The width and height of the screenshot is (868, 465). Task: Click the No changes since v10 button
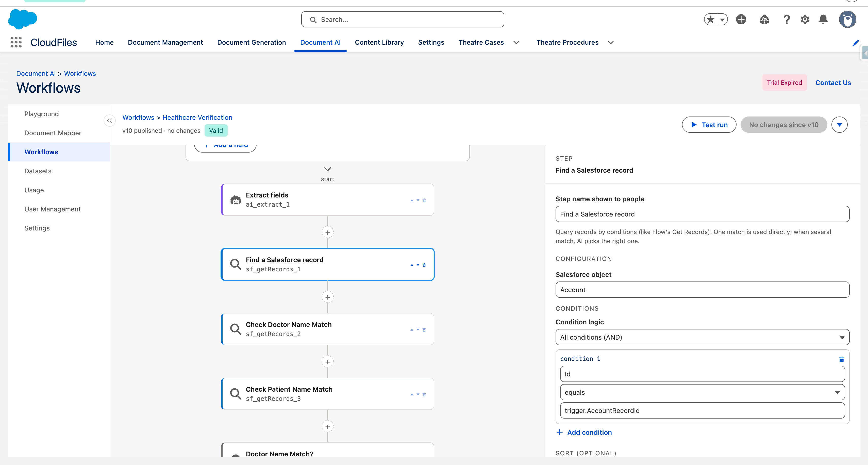tap(784, 125)
